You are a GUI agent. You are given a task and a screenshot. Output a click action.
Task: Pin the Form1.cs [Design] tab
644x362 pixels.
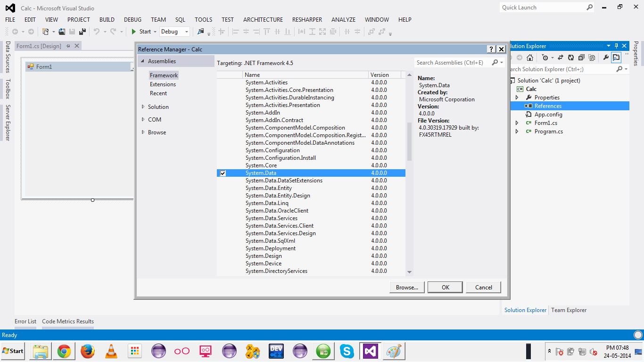(x=68, y=46)
